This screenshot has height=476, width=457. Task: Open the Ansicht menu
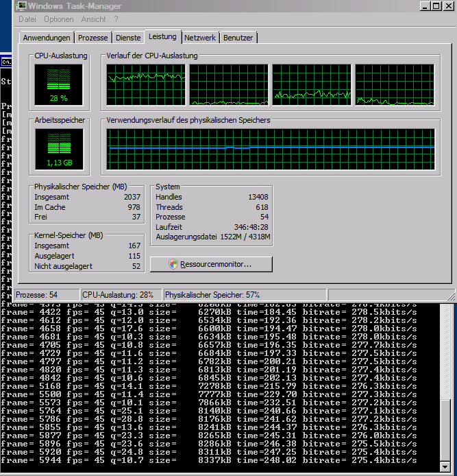(94, 19)
